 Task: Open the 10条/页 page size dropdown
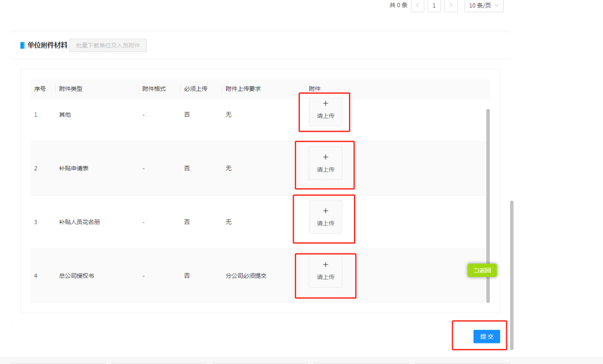[484, 6]
